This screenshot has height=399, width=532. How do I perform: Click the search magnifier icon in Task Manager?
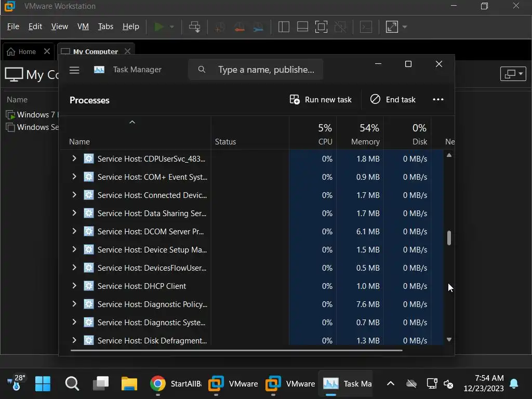[202, 70]
